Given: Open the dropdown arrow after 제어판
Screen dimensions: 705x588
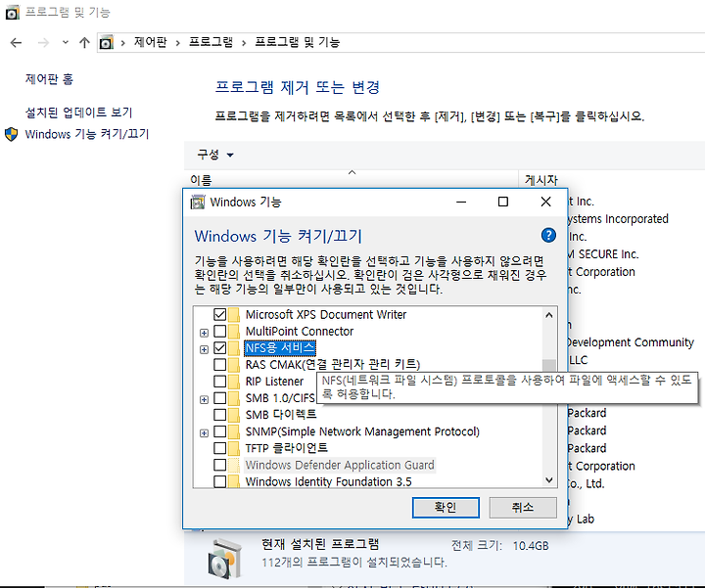Looking at the screenshot, I should [177, 43].
